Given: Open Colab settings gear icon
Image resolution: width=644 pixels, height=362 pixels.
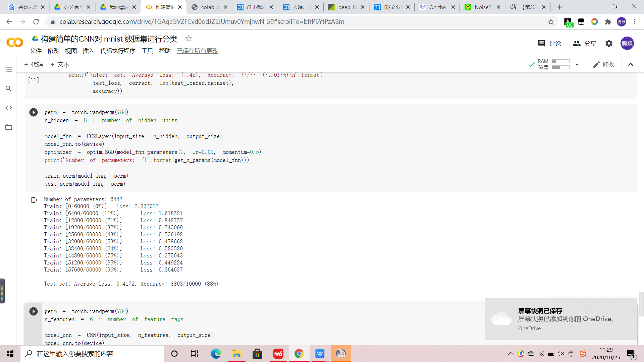Looking at the screenshot, I should (x=609, y=43).
